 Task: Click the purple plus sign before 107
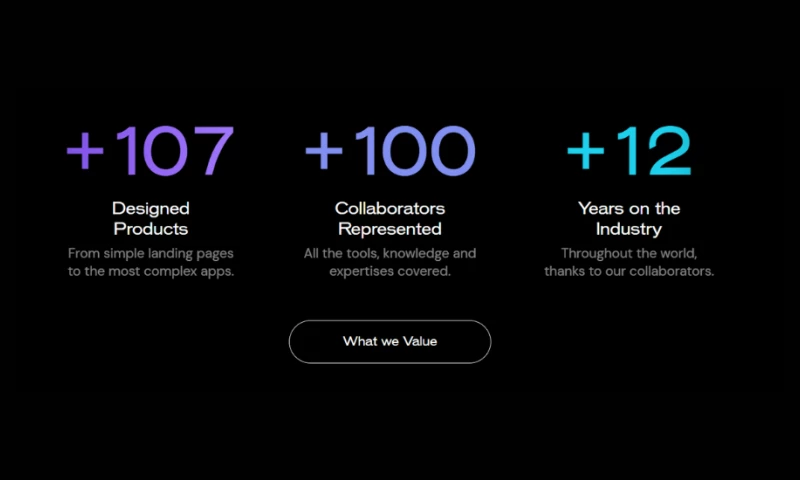85,152
